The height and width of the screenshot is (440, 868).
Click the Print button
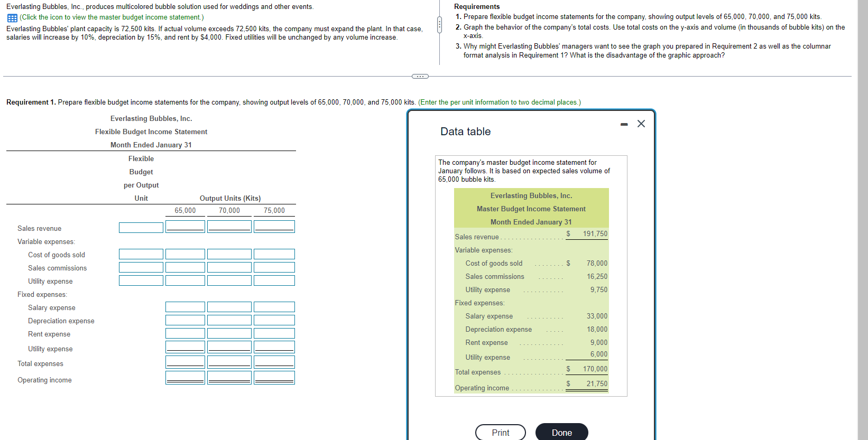tap(501, 433)
